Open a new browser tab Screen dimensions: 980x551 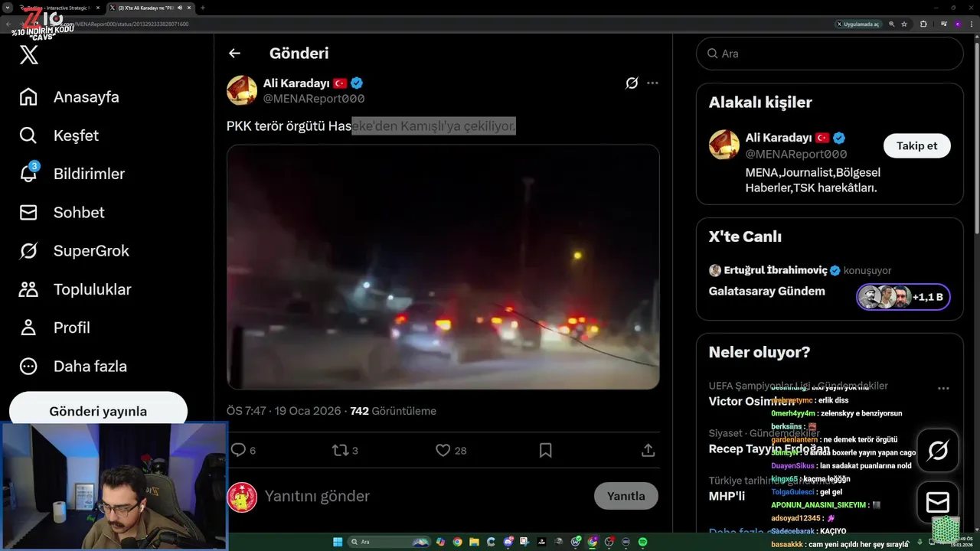[202, 8]
